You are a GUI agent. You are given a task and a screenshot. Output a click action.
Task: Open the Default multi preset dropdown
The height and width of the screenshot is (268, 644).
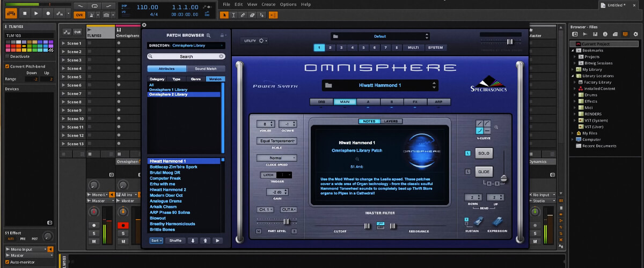(x=380, y=36)
